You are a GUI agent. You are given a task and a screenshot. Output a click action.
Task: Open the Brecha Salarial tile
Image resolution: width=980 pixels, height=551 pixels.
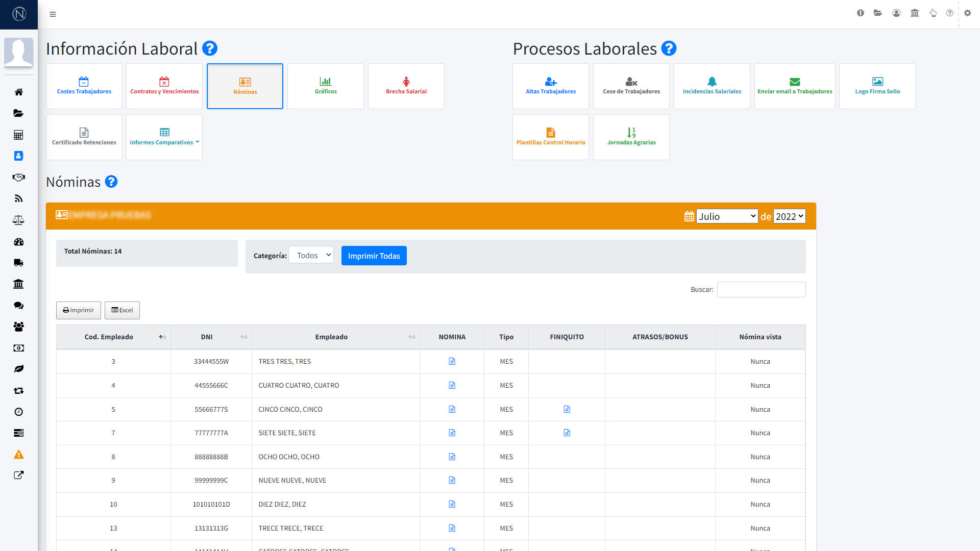pos(406,86)
